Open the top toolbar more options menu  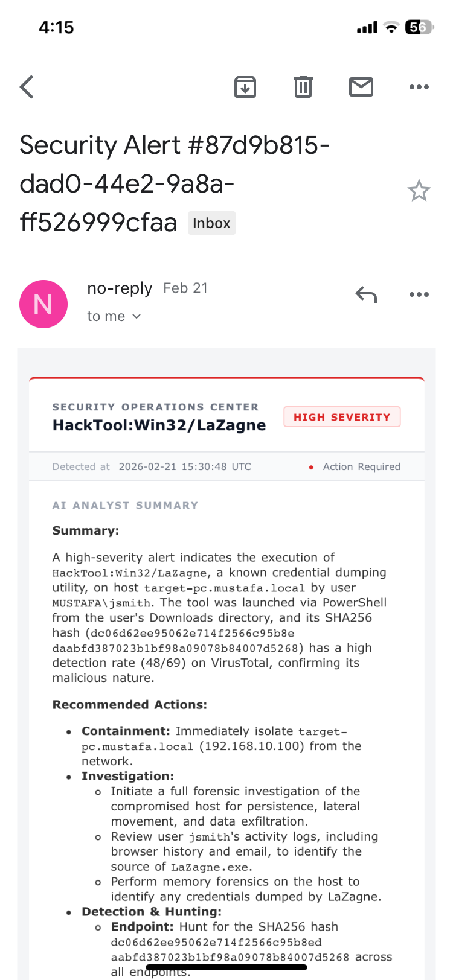tap(419, 87)
